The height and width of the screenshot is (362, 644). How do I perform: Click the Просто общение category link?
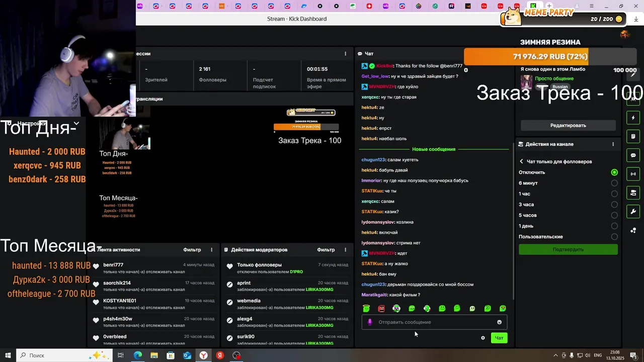coord(554,78)
